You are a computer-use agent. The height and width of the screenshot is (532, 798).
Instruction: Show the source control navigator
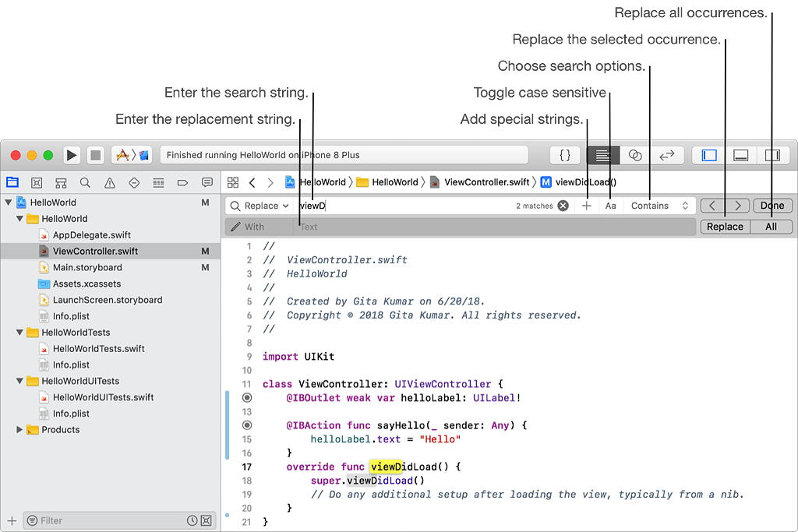pos(37,182)
